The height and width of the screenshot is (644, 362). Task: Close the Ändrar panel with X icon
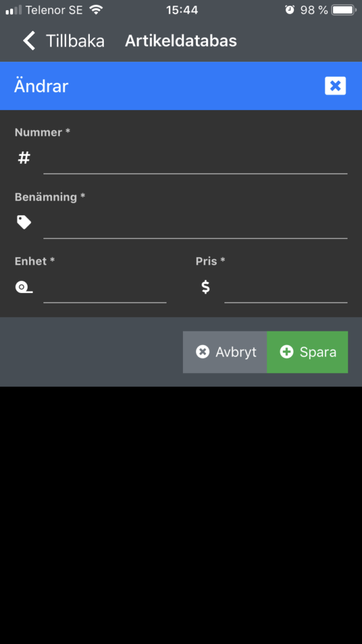[336, 86]
